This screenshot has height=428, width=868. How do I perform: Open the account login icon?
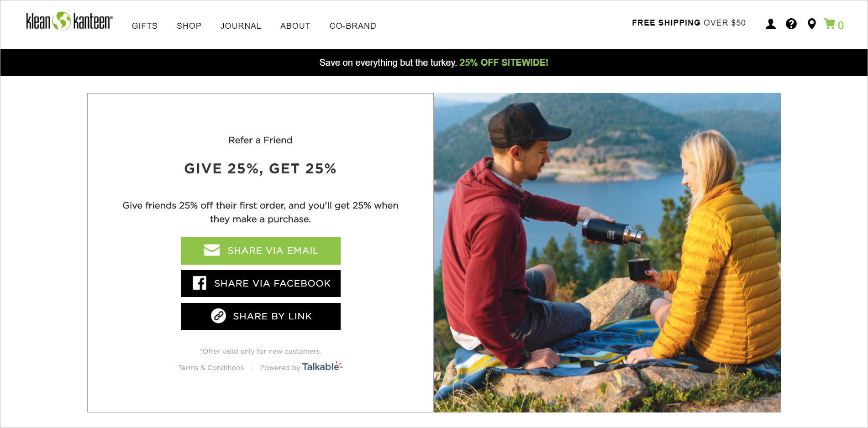click(770, 24)
